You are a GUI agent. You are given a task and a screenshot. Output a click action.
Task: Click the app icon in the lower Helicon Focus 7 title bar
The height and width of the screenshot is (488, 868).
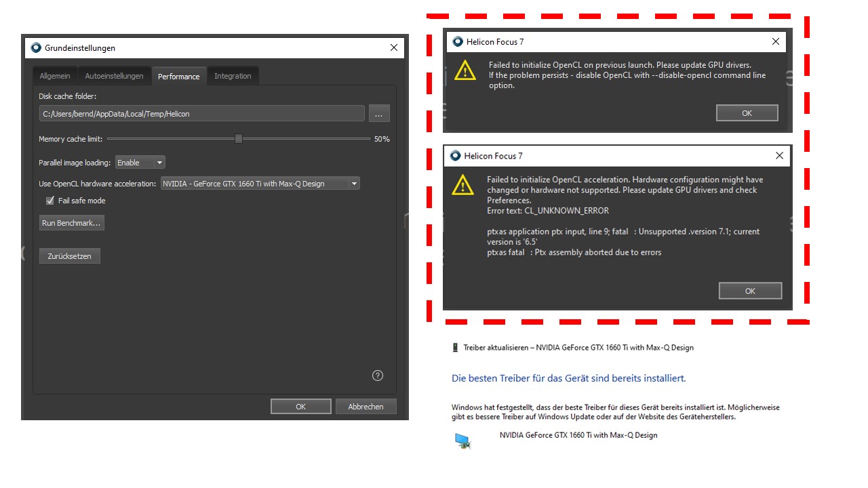[455, 156]
